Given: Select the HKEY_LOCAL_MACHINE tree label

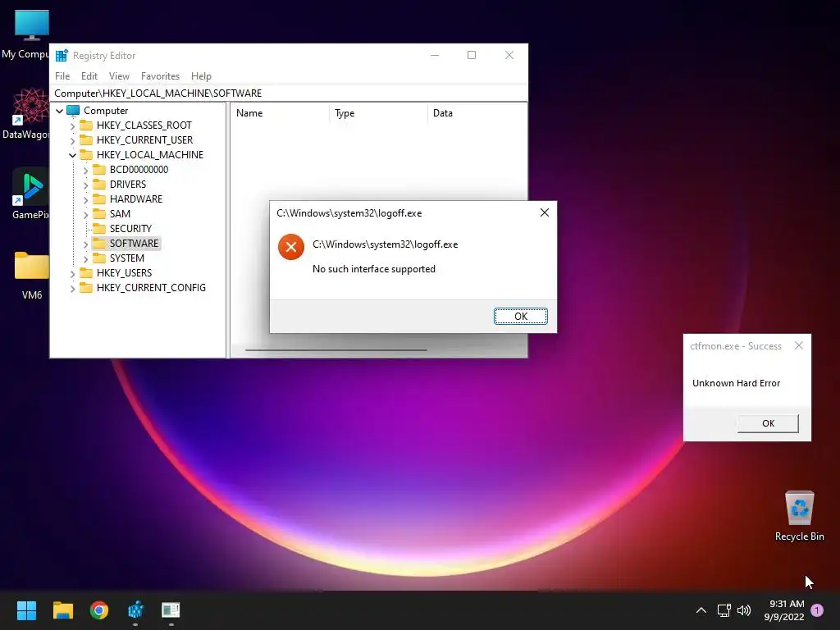Looking at the screenshot, I should pyautogui.click(x=150, y=155).
